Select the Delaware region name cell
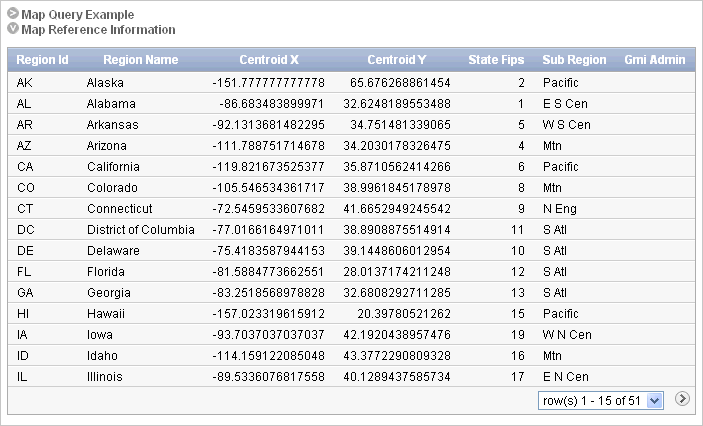 tap(113, 251)
